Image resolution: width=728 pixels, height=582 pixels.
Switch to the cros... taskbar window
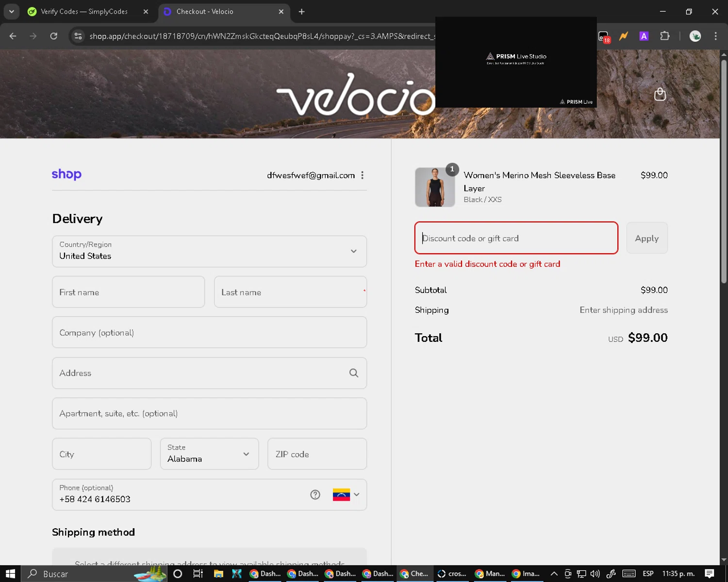453,574
